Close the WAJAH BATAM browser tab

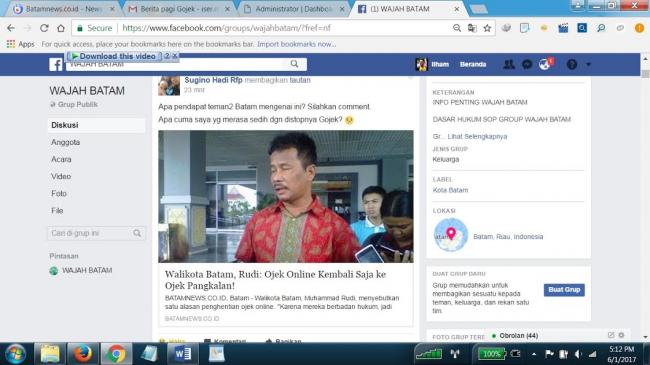pyautogui.click(x=456, y=9)
